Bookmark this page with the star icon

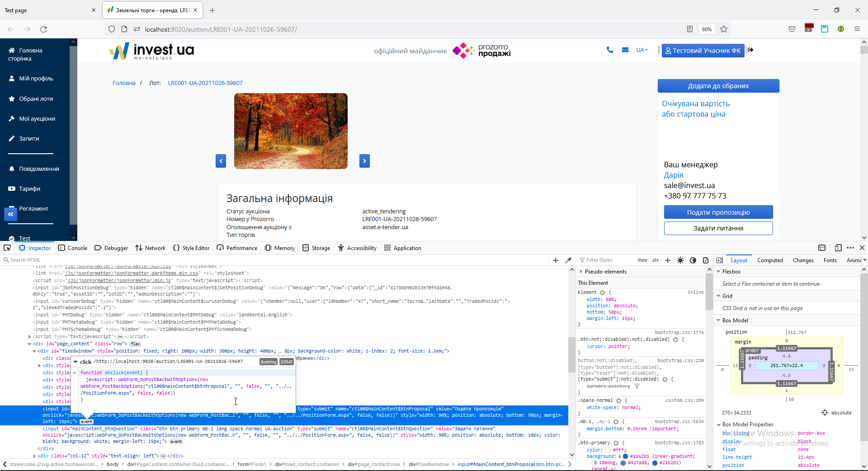click(724, 29)
